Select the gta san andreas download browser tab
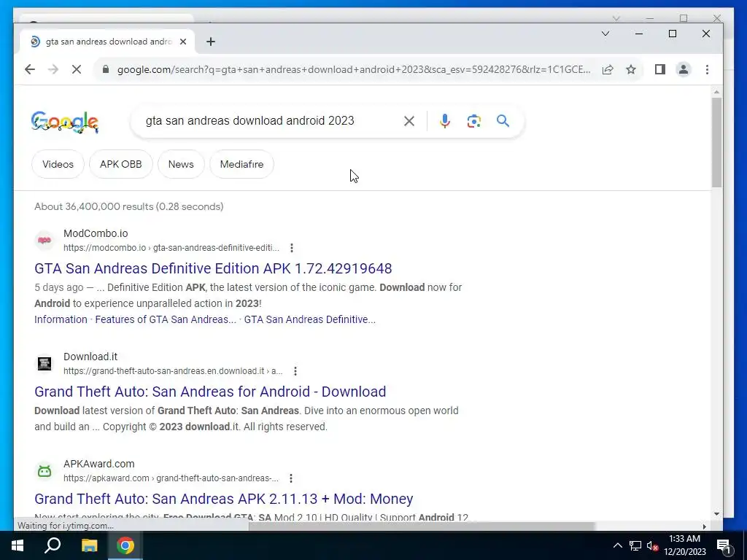This screenshot has width=747, height=560. tap(107, 42)
